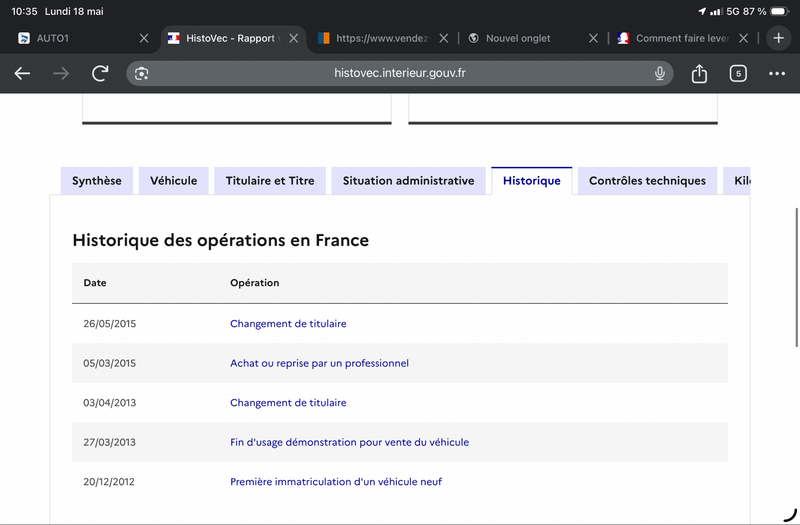
Task: Open the tab switcher showing 5 tabs
Action: 738,73
